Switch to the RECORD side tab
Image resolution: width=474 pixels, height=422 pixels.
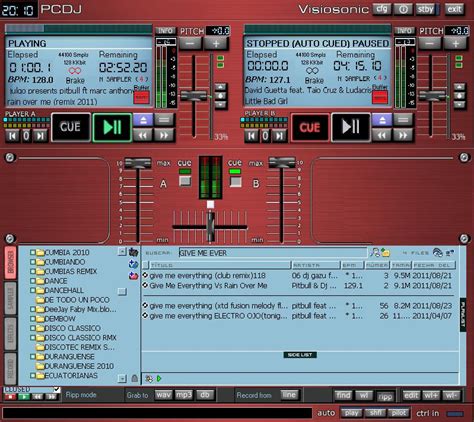[x=11, y=369]
